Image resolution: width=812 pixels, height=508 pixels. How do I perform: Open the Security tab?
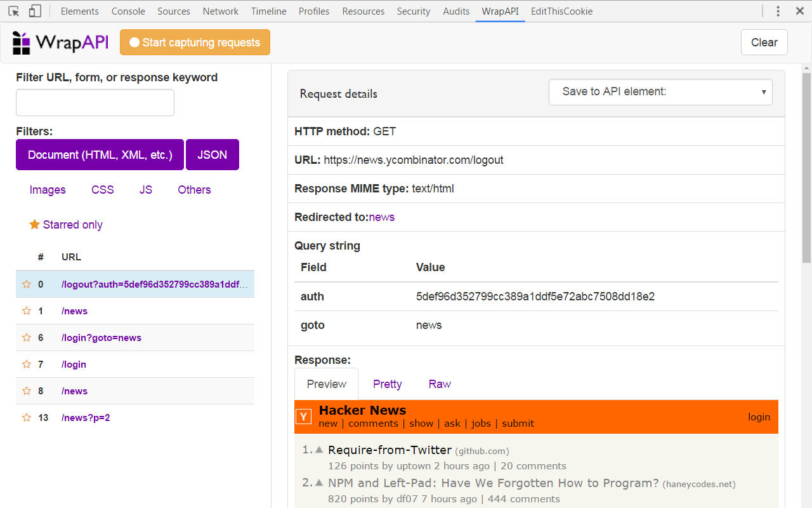click(x=414, y=11)
